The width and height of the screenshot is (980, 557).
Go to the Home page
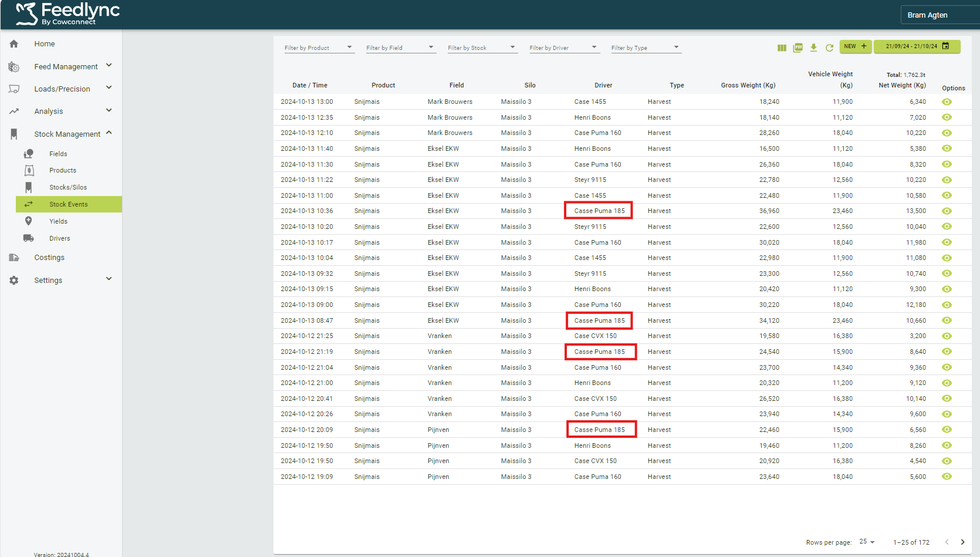point(45,44)
